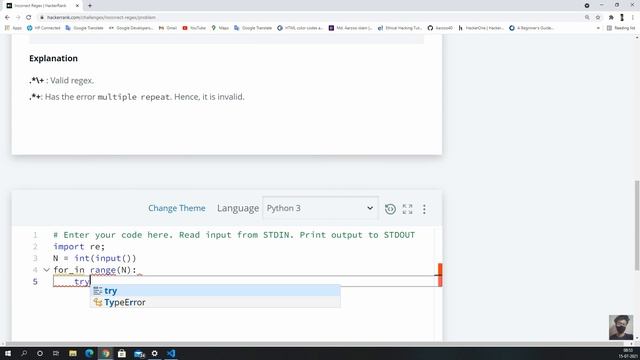Image resolution: width=640 pixels, height=360 pixels.
Task: Select the 'try' autocomplete suggestion
Action: [215, 291]
